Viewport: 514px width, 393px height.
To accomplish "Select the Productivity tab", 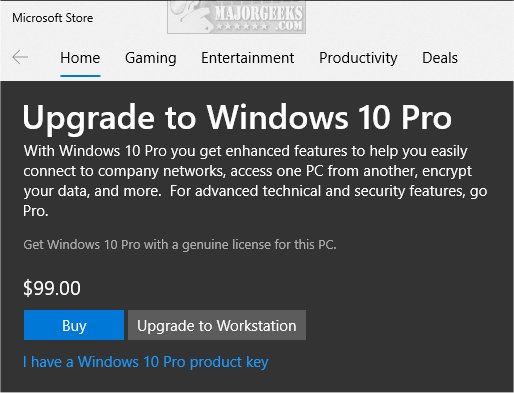I will (358, 58).
